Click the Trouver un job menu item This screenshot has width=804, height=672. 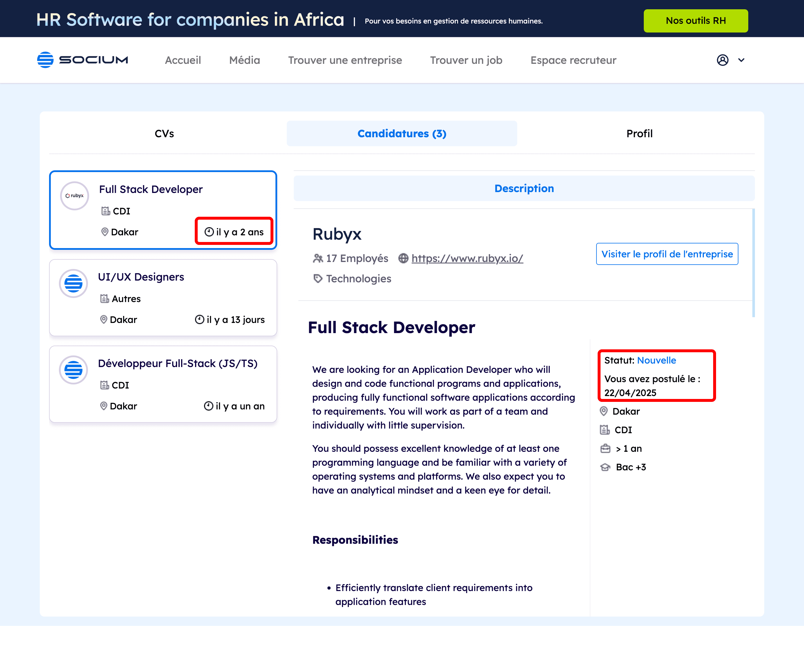click(x=466, y=60)
